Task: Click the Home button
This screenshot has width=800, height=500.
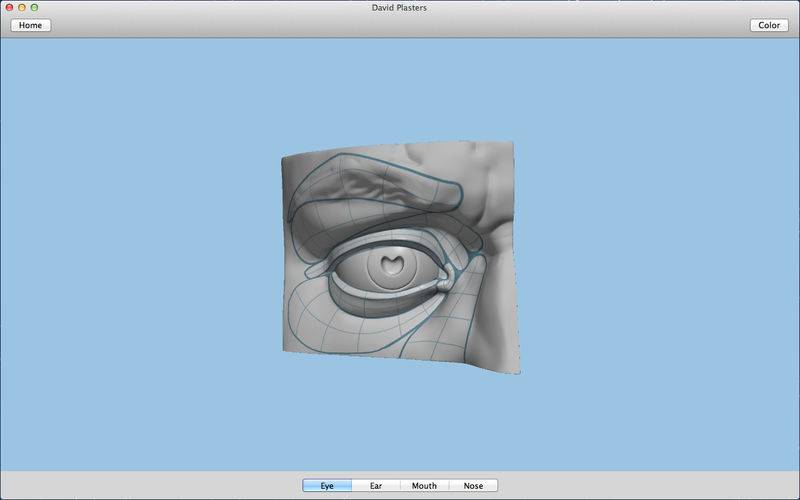Action: 31,25
